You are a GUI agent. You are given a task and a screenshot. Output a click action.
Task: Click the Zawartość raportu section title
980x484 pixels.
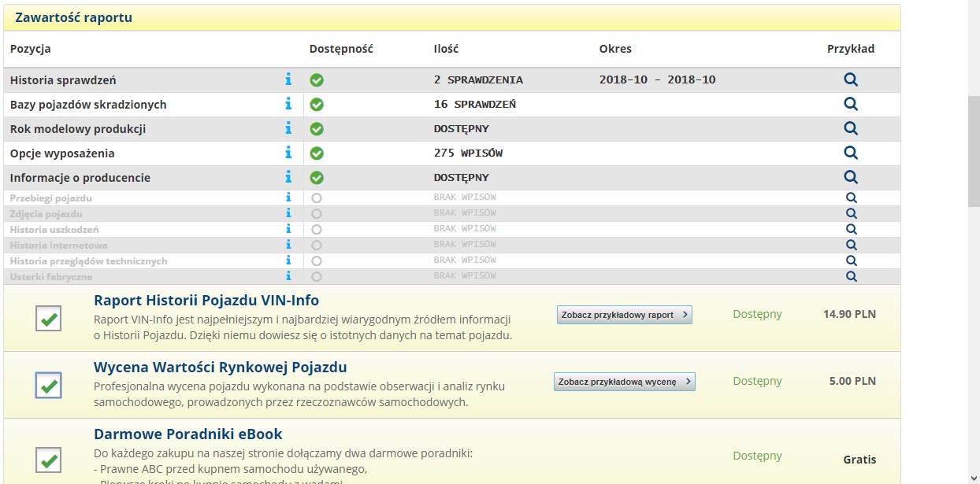pyautogui.click(x=73, y=17)
